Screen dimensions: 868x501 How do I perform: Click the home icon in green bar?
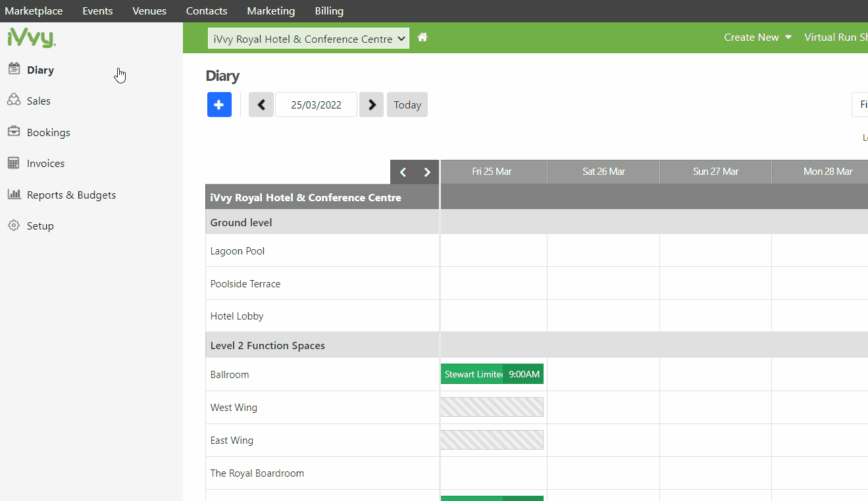point(422,37)
